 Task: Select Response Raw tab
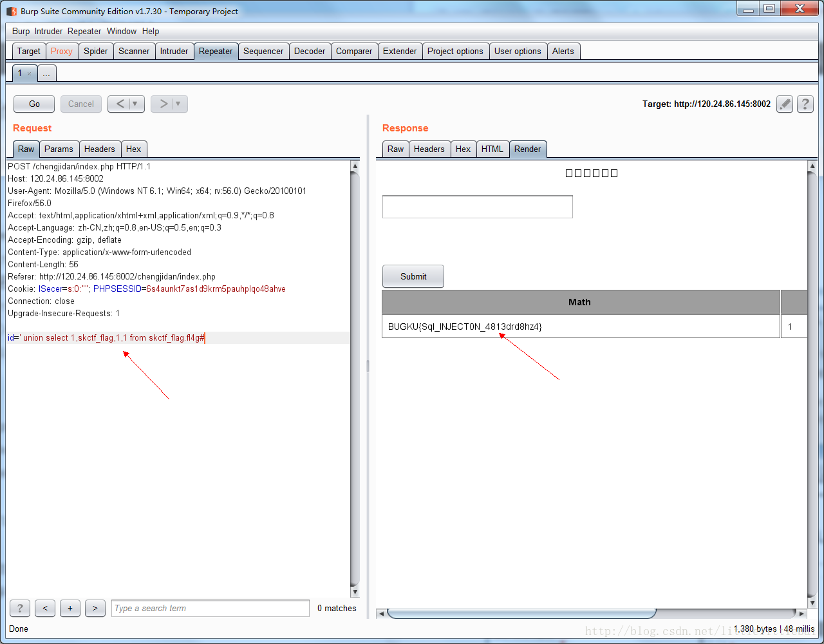396,149
